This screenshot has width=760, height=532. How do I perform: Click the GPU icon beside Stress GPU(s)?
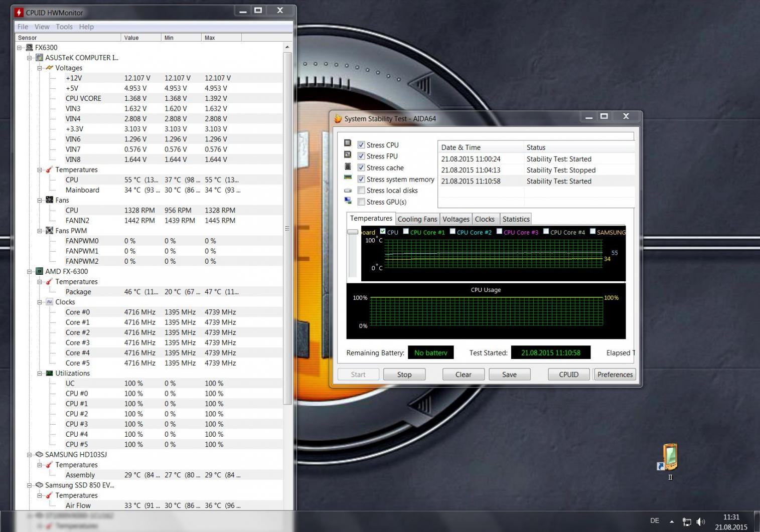coord(348,201)
